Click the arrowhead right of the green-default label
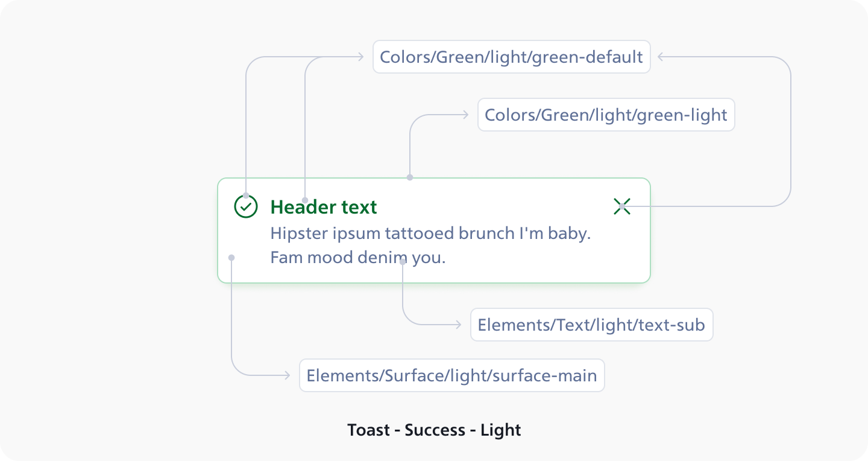The height and width of the screenshot is (461, 868). [661, 57]
